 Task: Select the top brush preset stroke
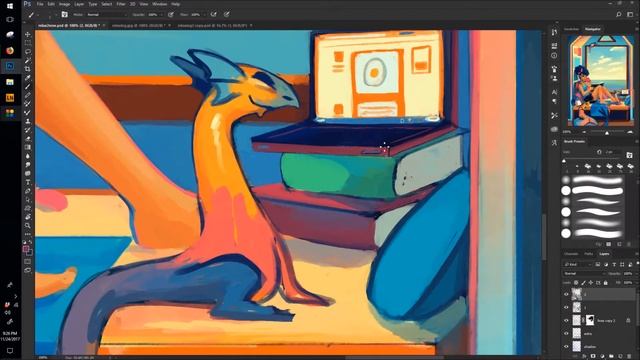[598, 180]
